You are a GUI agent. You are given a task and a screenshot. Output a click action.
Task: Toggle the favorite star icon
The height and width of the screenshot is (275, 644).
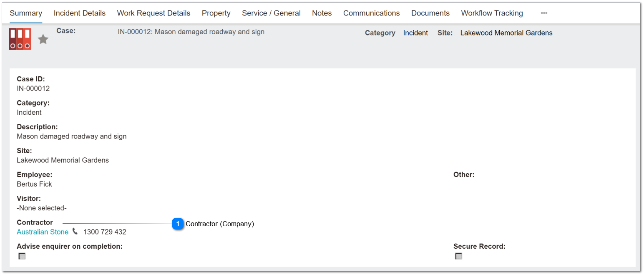pos(43,40)
